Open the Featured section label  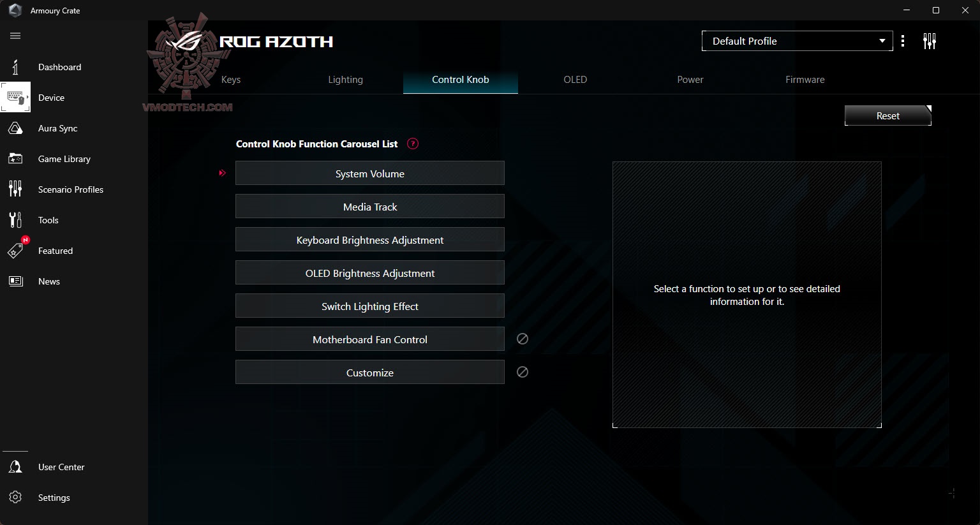(x=56, y=251)
